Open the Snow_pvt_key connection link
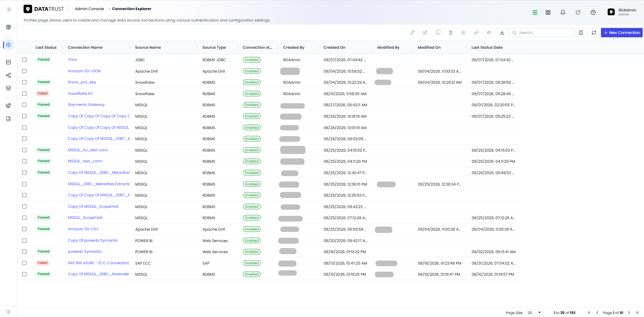 82,82
